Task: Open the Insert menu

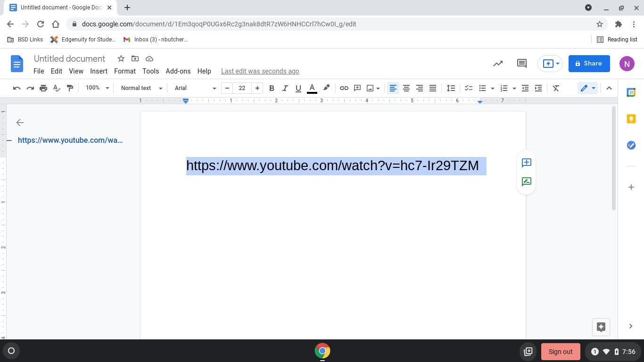Action: tap(99, 71)
